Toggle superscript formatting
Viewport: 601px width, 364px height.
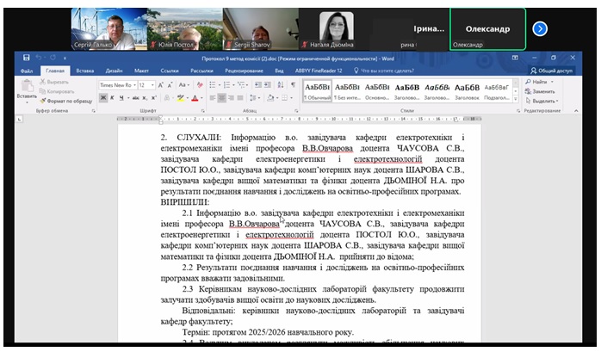click(x=154, y=98)
